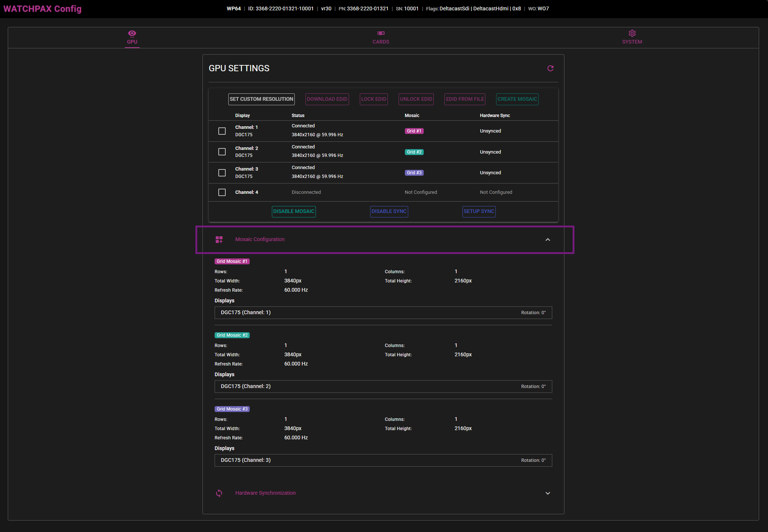
Task: Click the CARDS tab icon
Action: coord(381,33)
